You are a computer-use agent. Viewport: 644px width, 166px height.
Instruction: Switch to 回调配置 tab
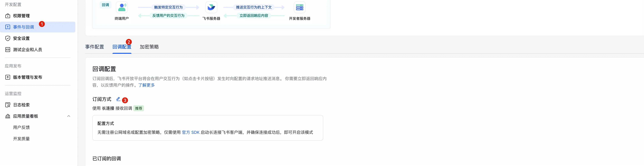click(x=122, y=47)
